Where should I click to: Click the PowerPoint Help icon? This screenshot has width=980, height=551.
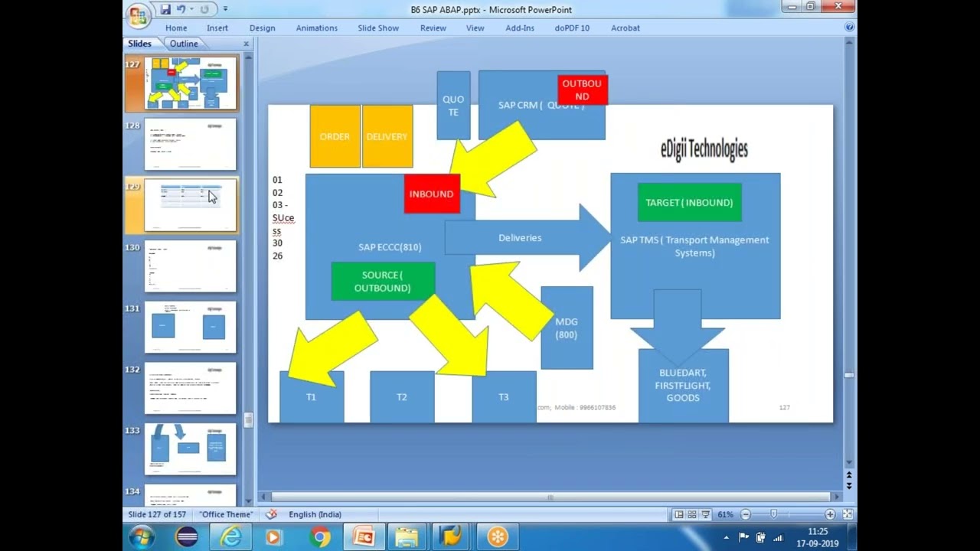click(849, 27)
